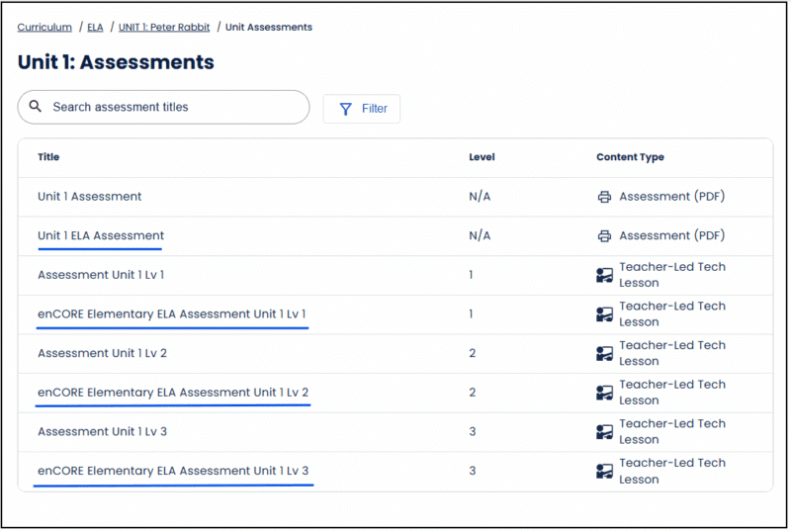
Task: Select enCORE Elementary ELA Assessment Unit 1 Lv 2
Action: click(173, 393)
